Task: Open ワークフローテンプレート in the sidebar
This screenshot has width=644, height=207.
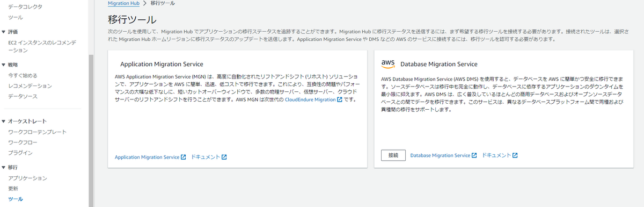Action: click(38, 132)
